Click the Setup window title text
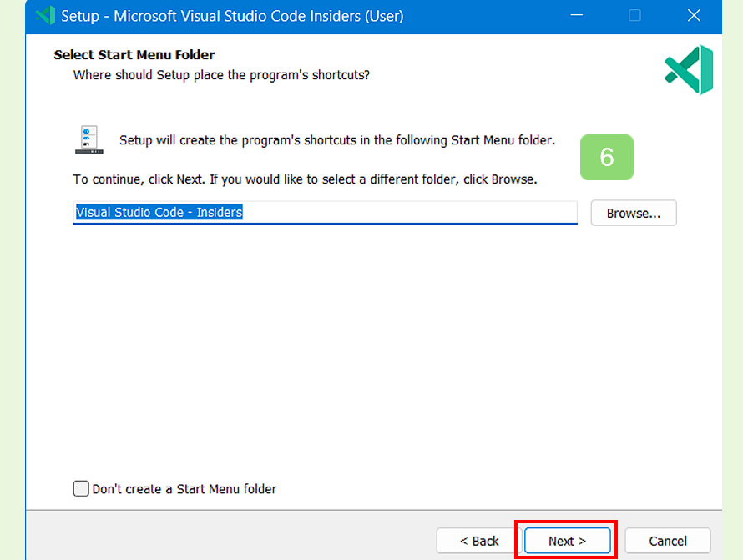The image size is (743, 560). 232,16
